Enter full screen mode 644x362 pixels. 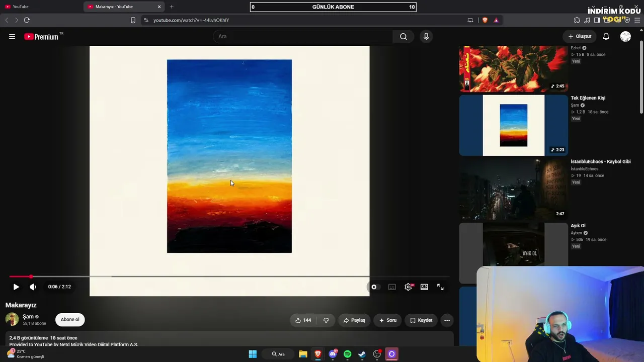pyautogui.click(x=440, y=287)
